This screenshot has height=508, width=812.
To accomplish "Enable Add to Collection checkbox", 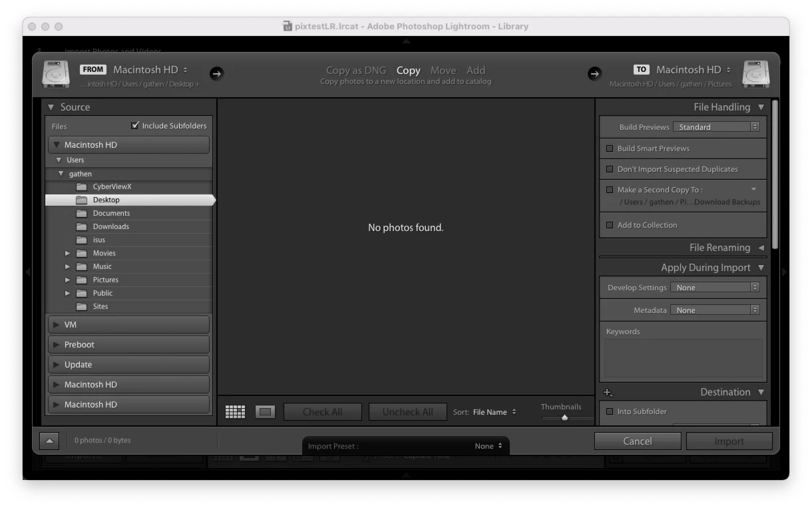I will (x=609, y=225).
